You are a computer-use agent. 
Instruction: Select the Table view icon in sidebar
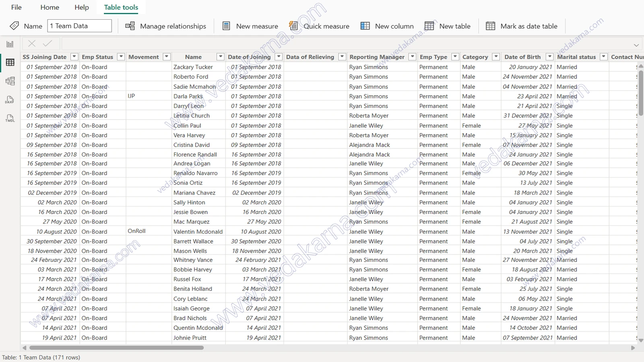(10, 62)
